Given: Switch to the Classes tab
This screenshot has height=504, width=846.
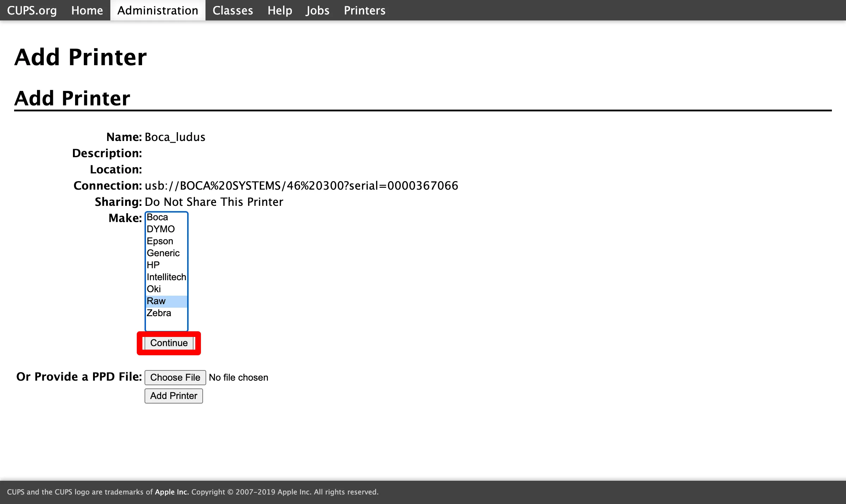Looking at the screenshot, I should click(233, 10).
